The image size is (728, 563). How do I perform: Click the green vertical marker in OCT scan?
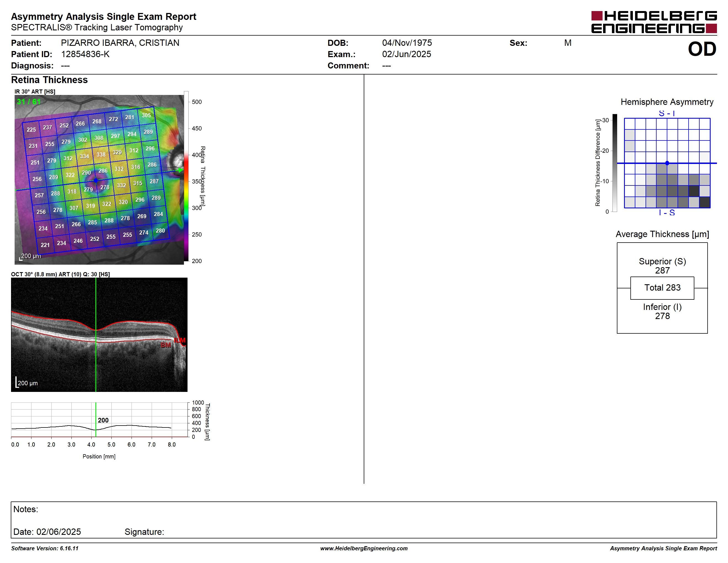pyautogui.click(x=96, y=334)
